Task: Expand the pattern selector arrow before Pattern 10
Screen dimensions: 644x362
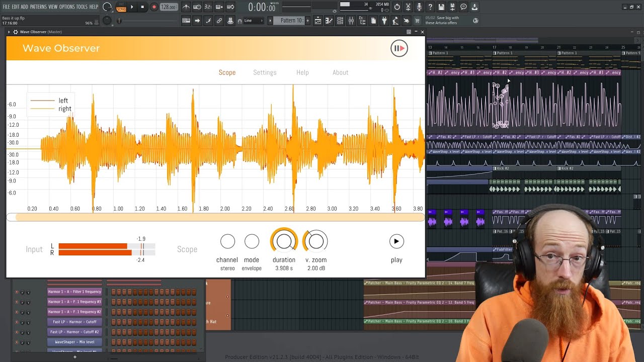Action: pos(270,21)
